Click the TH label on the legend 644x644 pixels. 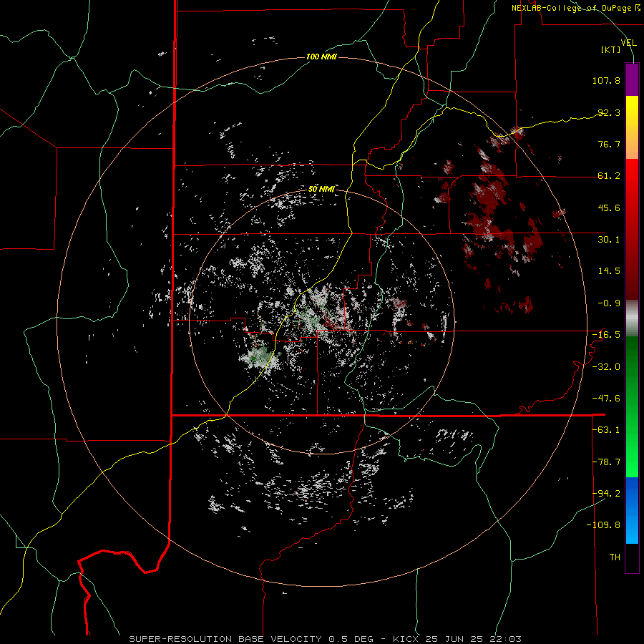click(615, 557)
